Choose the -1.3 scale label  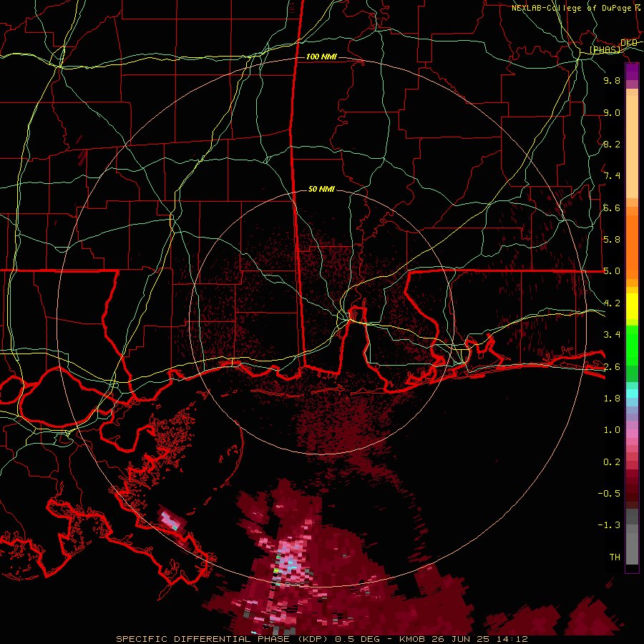point(609,525)
